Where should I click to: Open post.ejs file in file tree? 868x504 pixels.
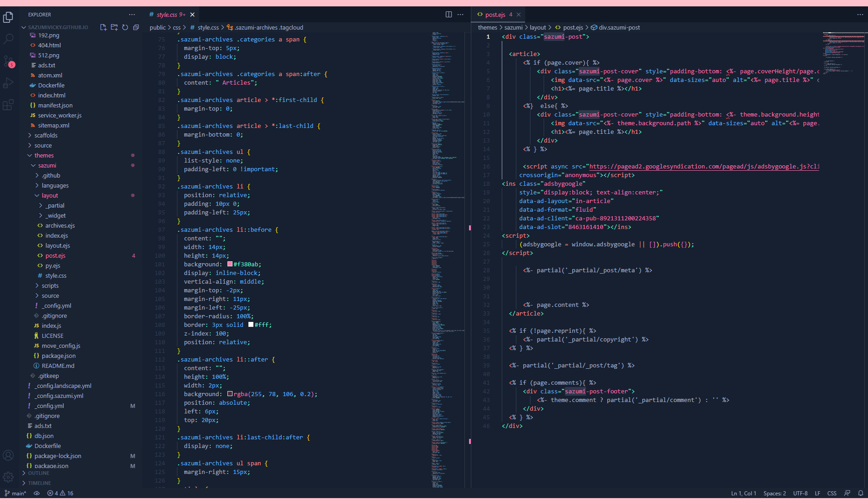(55, 255)
